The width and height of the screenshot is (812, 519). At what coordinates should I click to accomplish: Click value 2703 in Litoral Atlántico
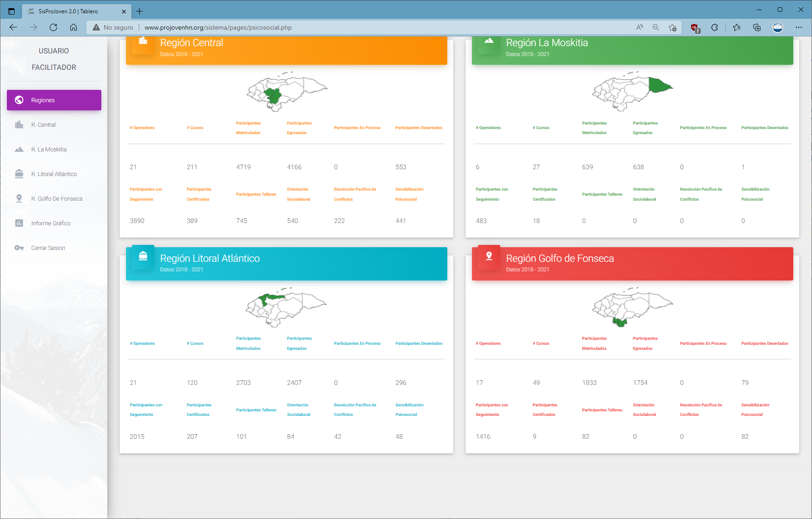[243, 383]
